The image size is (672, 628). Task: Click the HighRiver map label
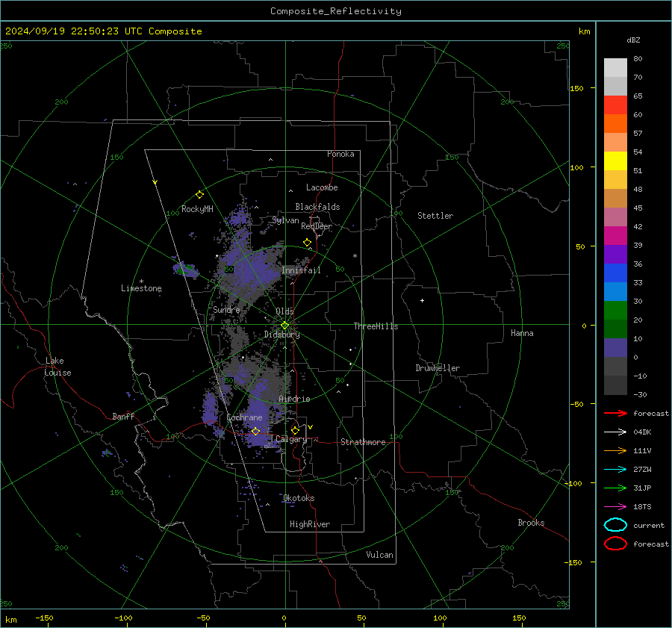(x=310, y=524)
